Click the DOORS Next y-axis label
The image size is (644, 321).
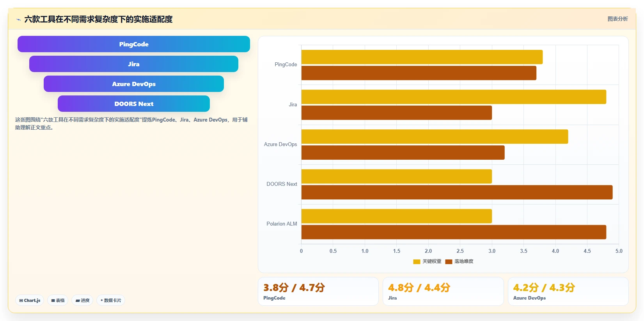[x=282, y=184]
